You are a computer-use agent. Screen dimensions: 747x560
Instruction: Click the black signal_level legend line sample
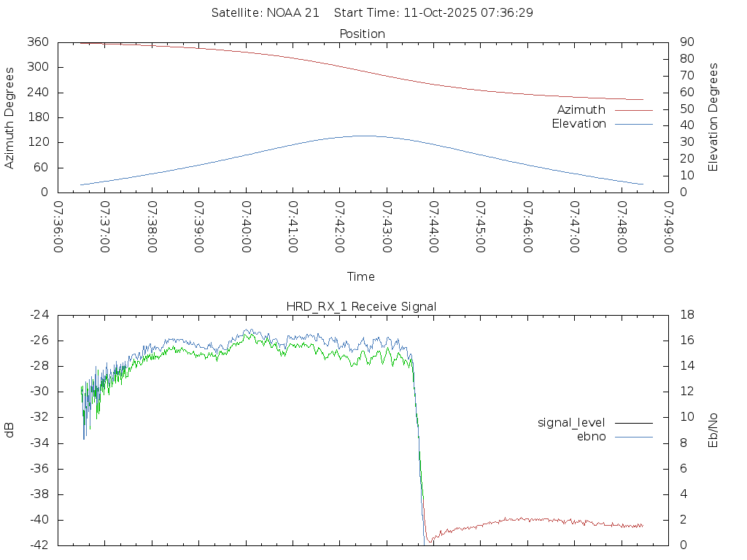click(633, 423)
